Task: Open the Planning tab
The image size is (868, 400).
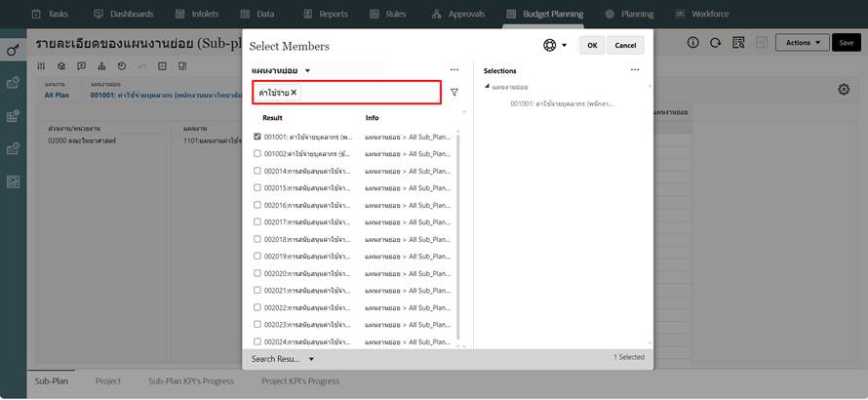Action: (629, 14)
